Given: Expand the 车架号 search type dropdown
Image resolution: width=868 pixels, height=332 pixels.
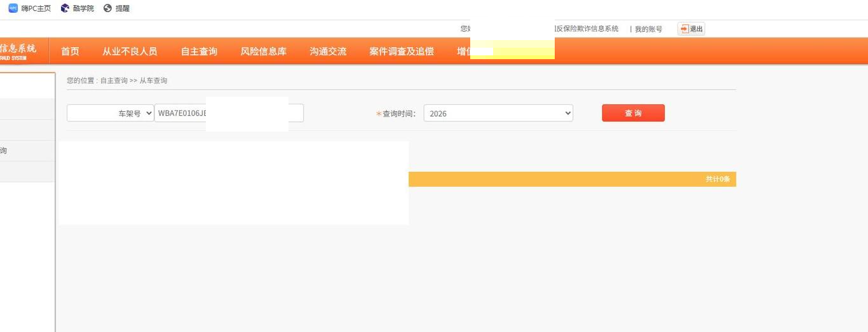Looking at the screenshot, I should [111, 113].
